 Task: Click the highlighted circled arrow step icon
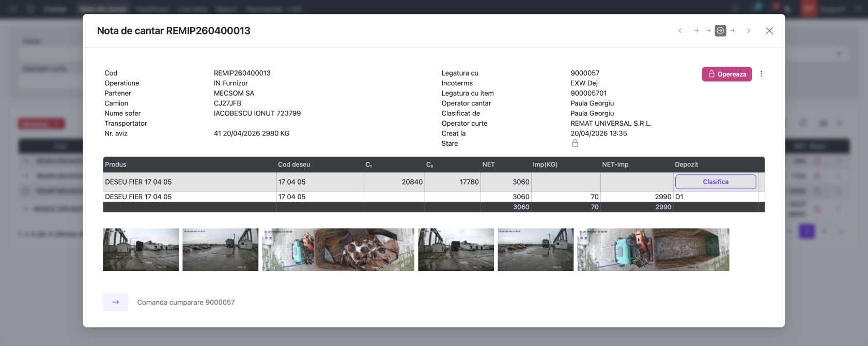tap(720, 31)
